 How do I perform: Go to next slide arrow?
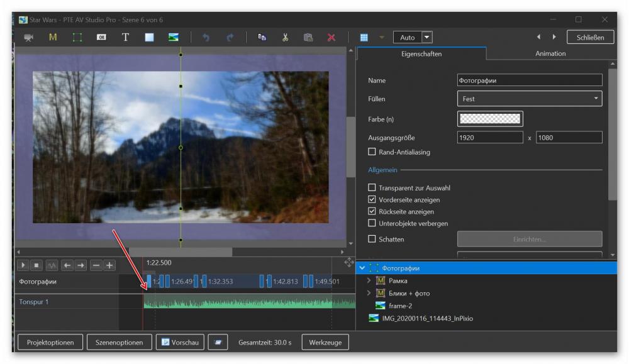tap(554, 37)
